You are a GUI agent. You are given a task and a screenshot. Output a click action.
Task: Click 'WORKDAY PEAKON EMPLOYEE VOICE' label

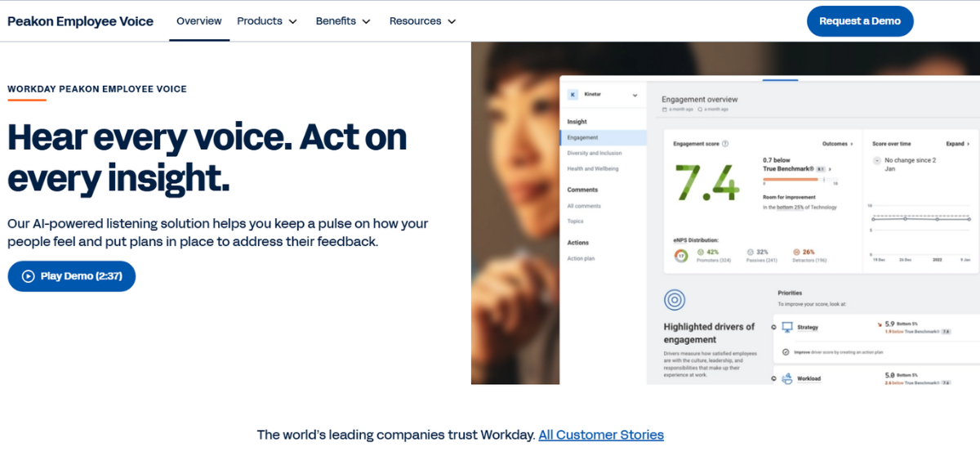tap(97, 89)
